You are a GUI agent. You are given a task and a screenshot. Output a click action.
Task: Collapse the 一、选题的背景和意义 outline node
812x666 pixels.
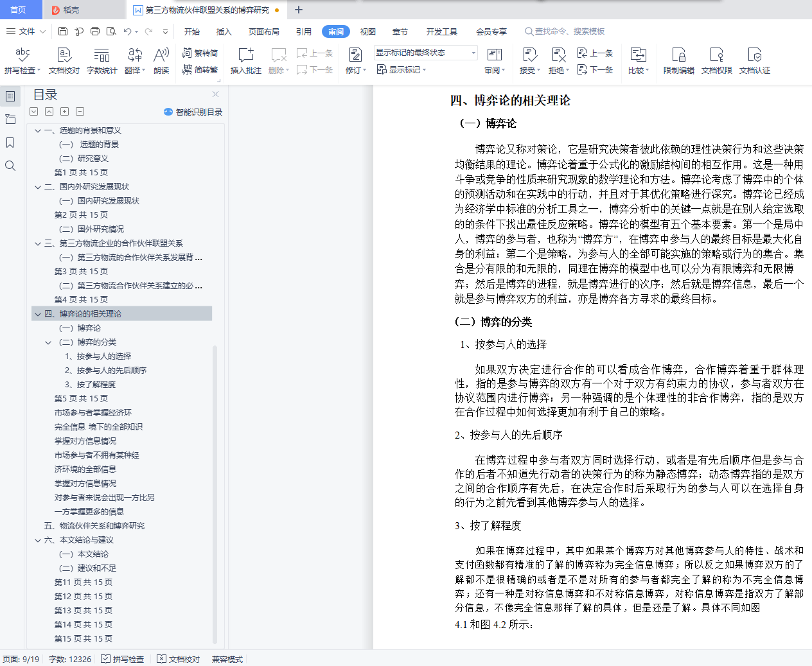pyautogui.click(x=38, y=130)
